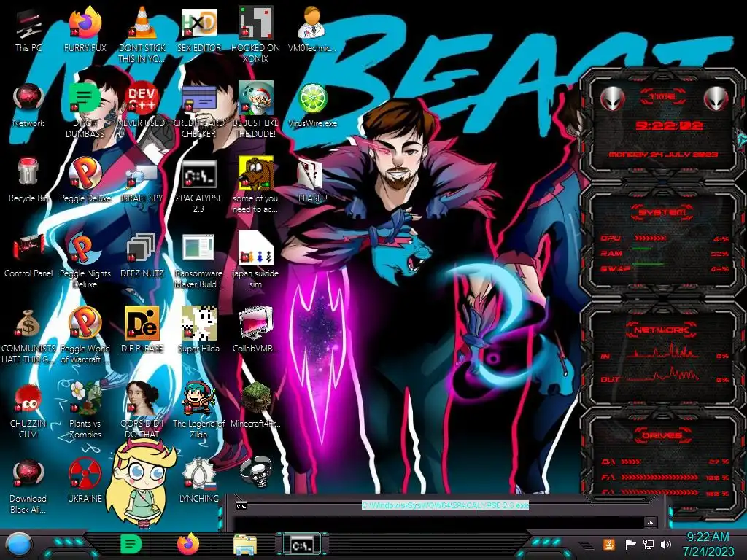Select the CollabVMB... monitor icon
Image resolution: width=747 pixels, height=560 pixels.
[255, 330]
